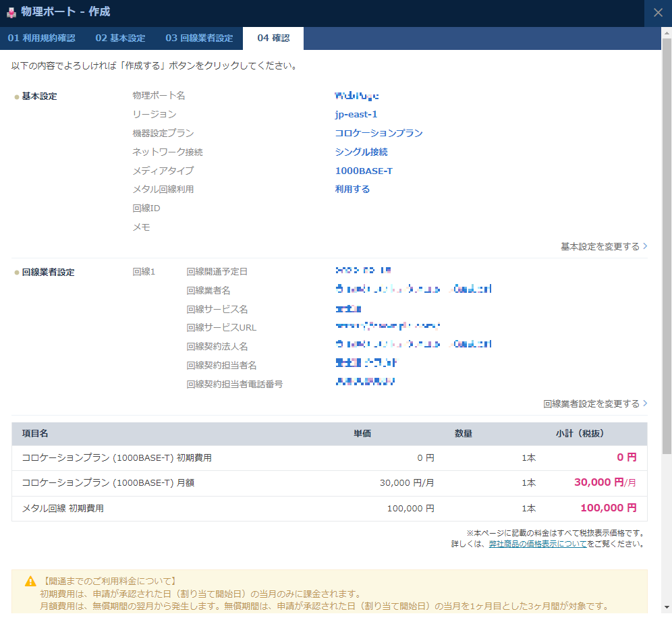The image size is (672, 618).
Task: Click the chevron beside 回線業者設定を変更する
Action: click(645, 404)
